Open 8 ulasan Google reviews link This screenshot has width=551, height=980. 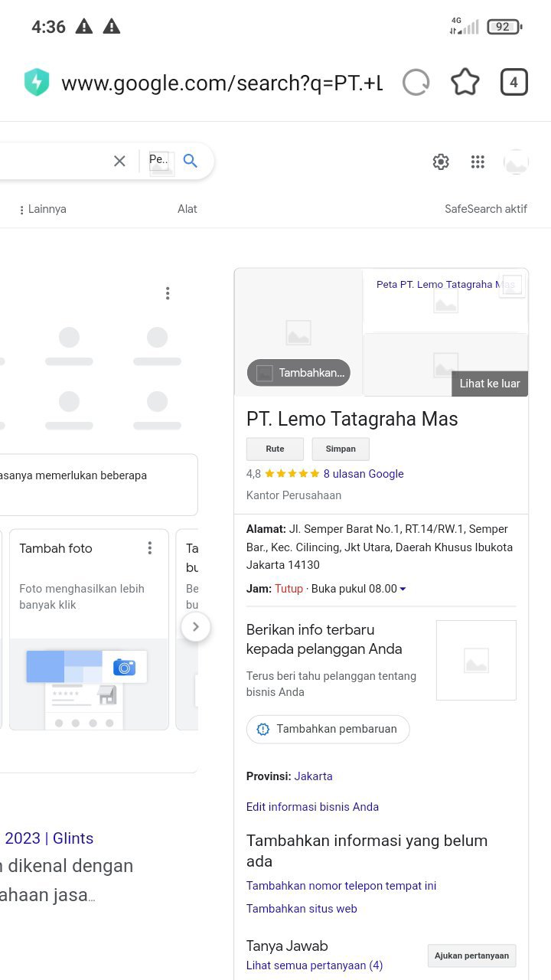(x=364, y=474)
